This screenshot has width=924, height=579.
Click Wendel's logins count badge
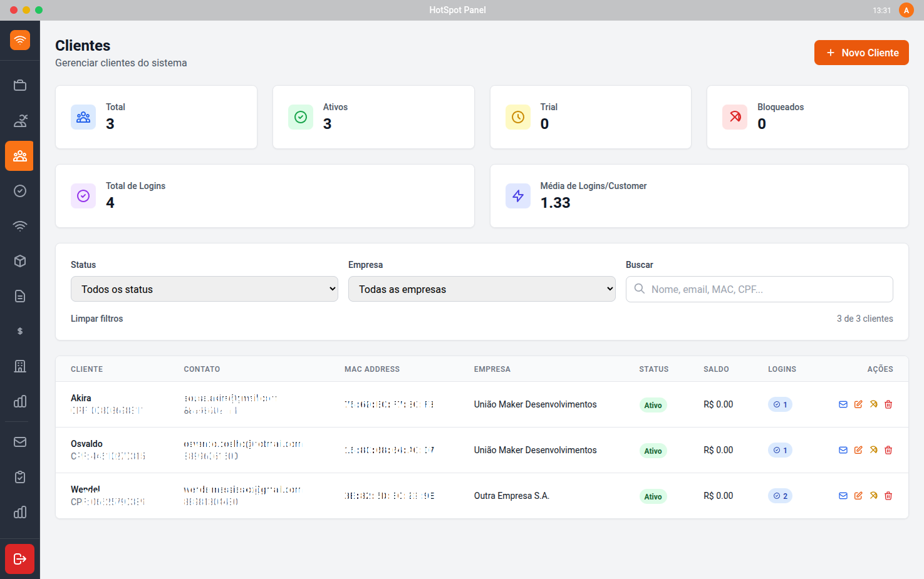(x=780, y=496)
